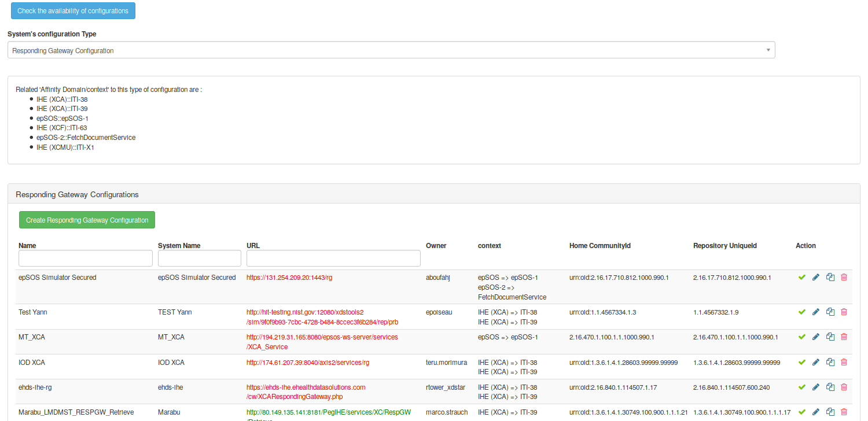Duplicate the MT_XCA configuration using copy icon
Image resolution: width=868 pixels, height=421 pixels.
point(830,337)
